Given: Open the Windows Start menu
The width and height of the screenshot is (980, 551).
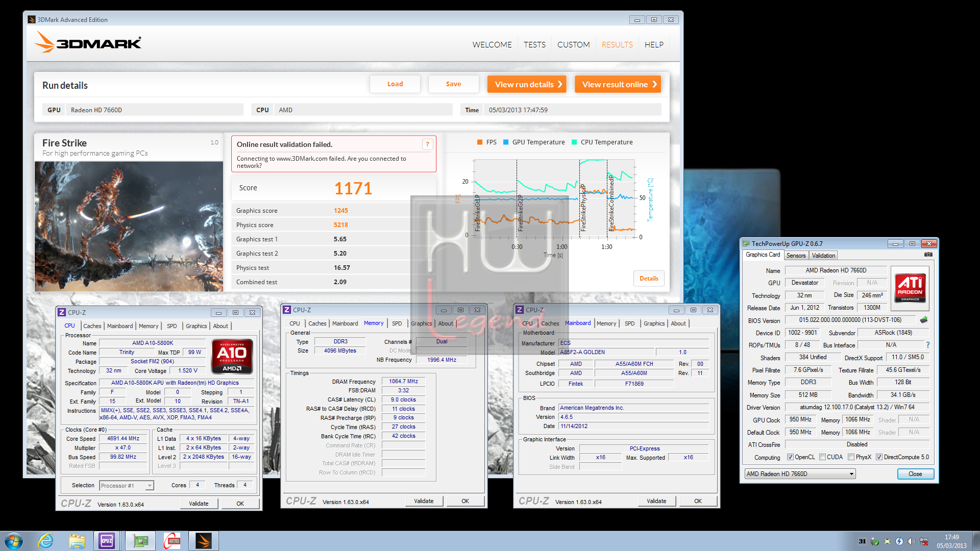Looking at the screenshot, I should point(14,541).
